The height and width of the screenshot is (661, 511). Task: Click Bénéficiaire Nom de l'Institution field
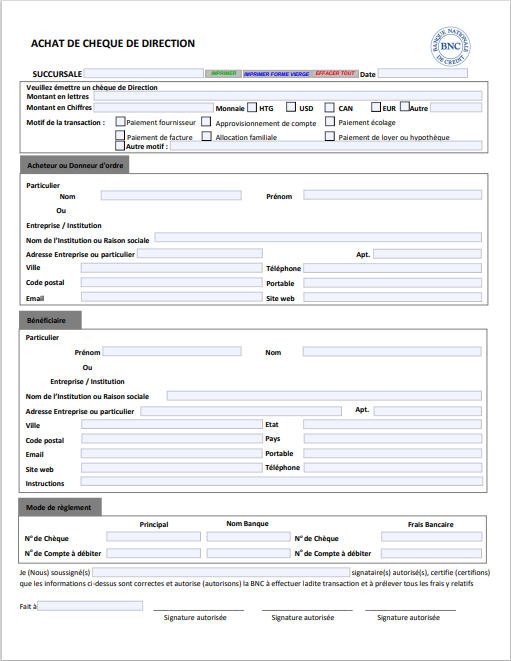click(x=324, y=396)
